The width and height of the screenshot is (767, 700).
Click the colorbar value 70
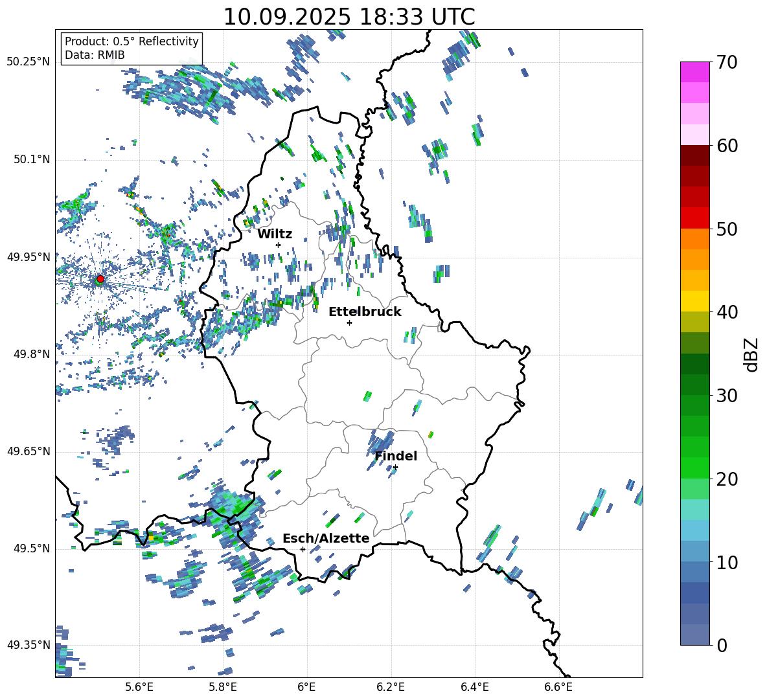coord(727,62)
